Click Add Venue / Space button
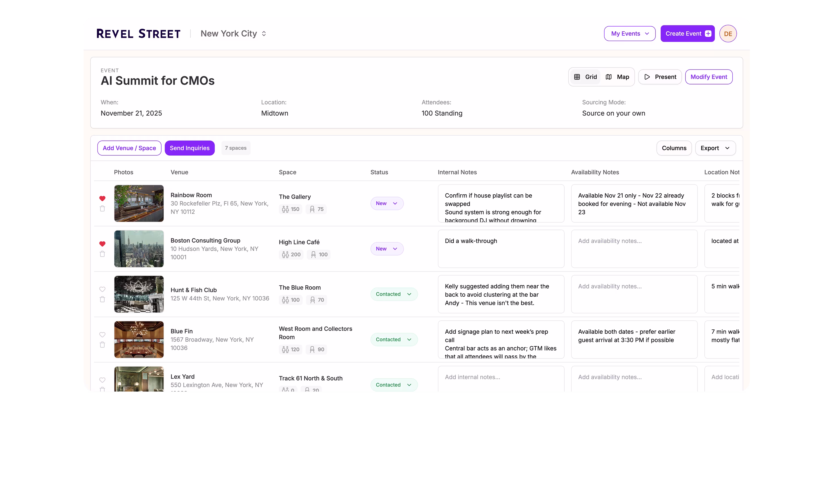The height and width of the screenshot is (504, 834). pyautogui.click(x=129, y=148)
